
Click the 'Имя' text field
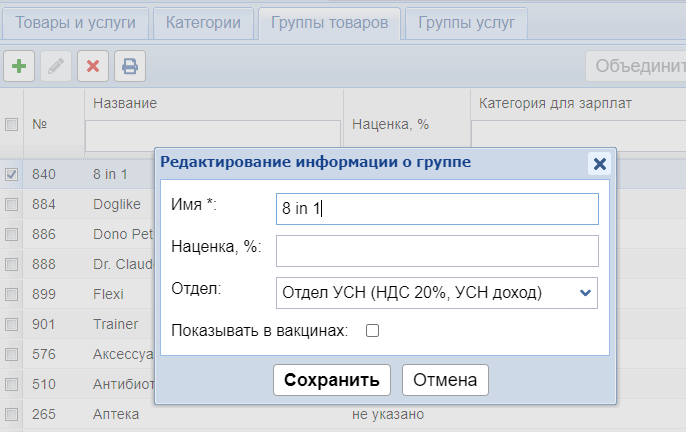[436, 209]
